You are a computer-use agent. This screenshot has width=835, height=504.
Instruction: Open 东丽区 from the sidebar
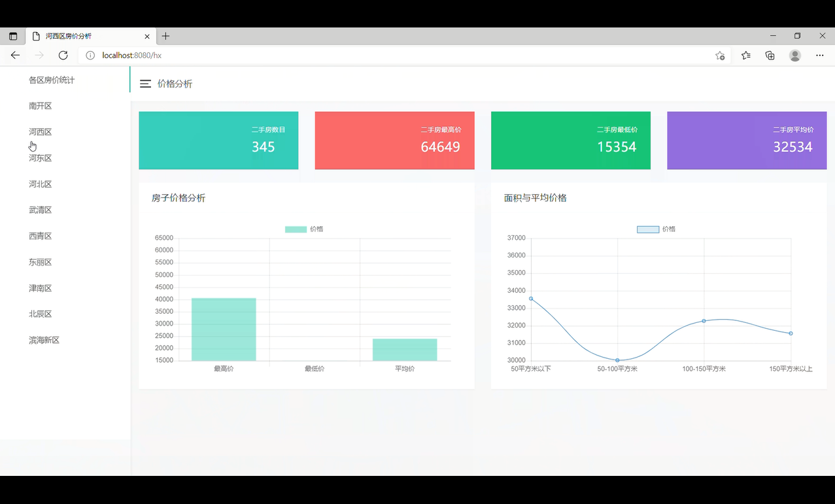pos(40,262)
